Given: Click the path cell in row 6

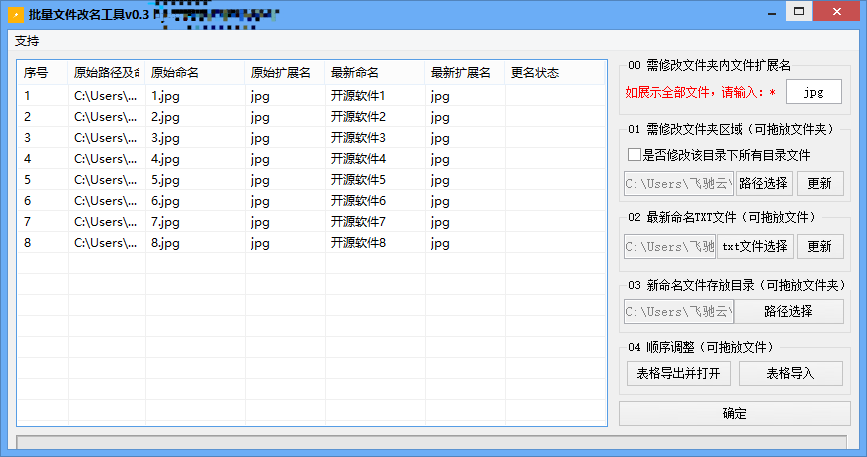Looking at the screenshot, I should [107, 201].
